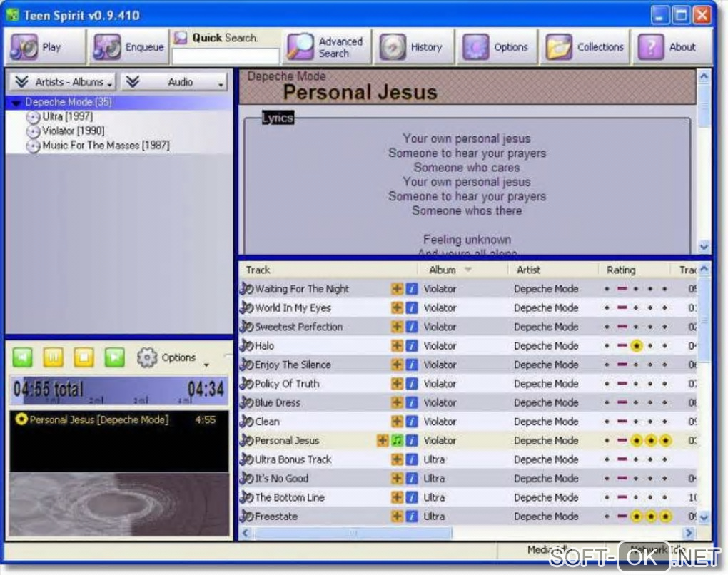Set Personal Jesus rating to fifth star
Image resolution: width=728 pixels, height=575 pixels.
tap(665, 440)
